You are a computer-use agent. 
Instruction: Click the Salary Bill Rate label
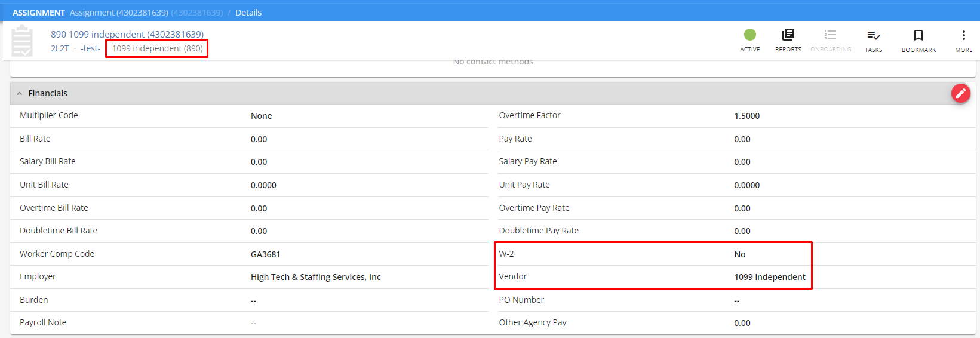48,161
